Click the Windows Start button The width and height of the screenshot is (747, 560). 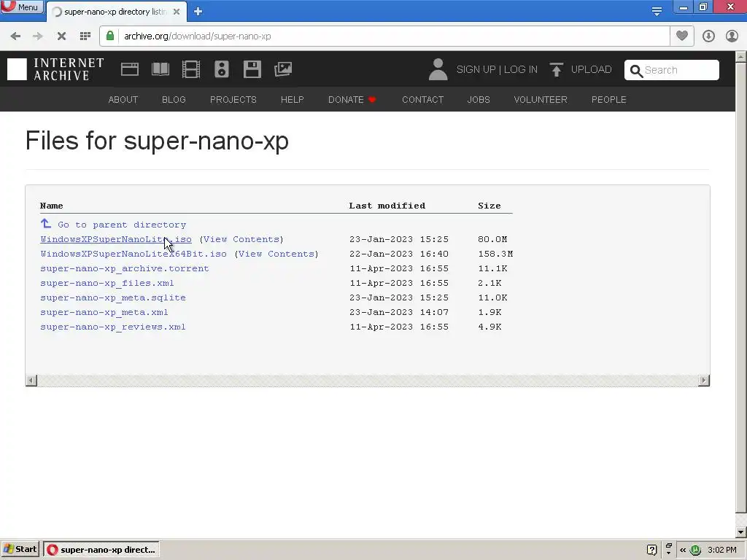point(20,550)
